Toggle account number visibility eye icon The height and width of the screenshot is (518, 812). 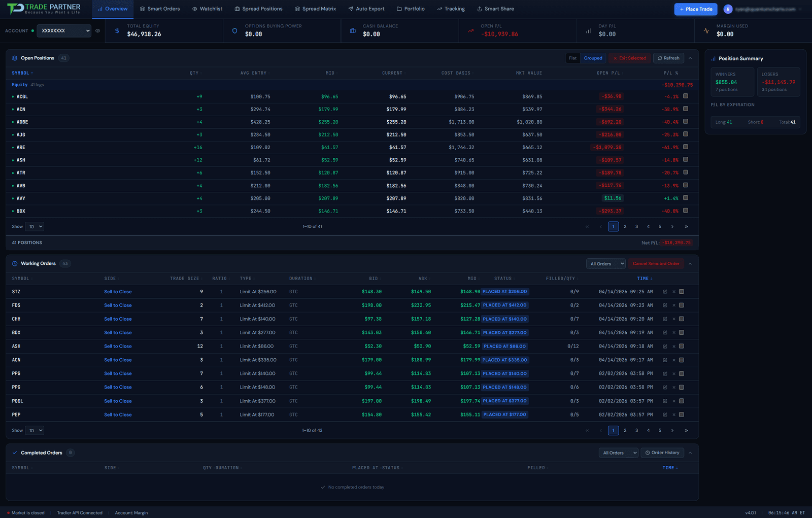pos(98,30)
